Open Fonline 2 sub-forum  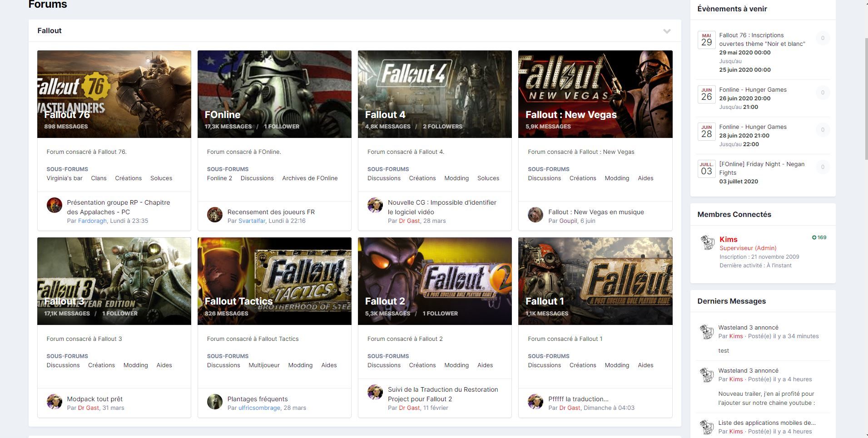click(x=219, y=178)
